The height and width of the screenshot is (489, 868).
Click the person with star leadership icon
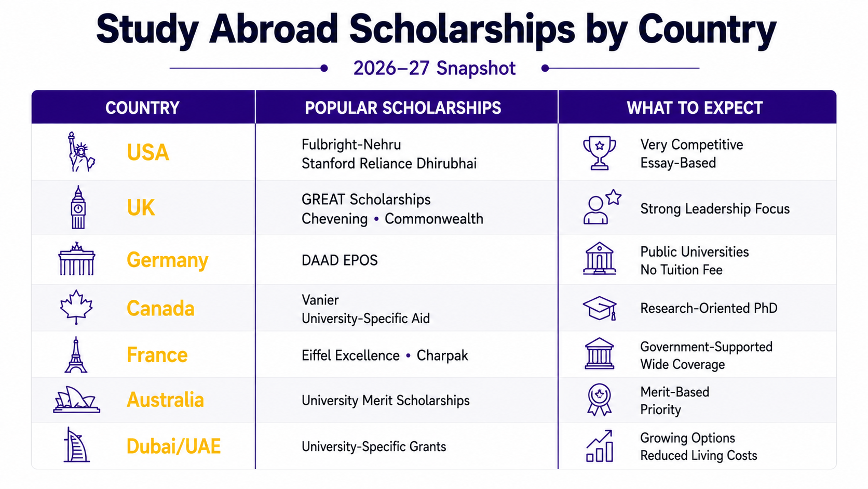click(x=602, y=207)
